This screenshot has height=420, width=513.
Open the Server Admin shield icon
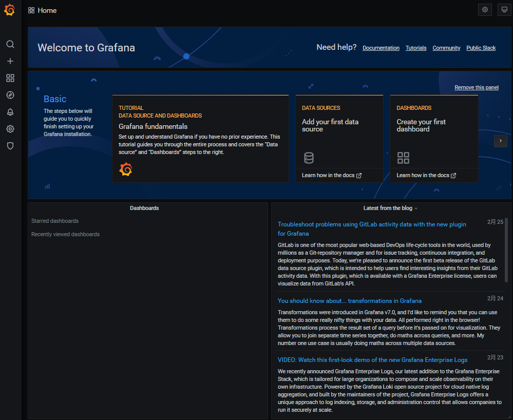point(10,146)
